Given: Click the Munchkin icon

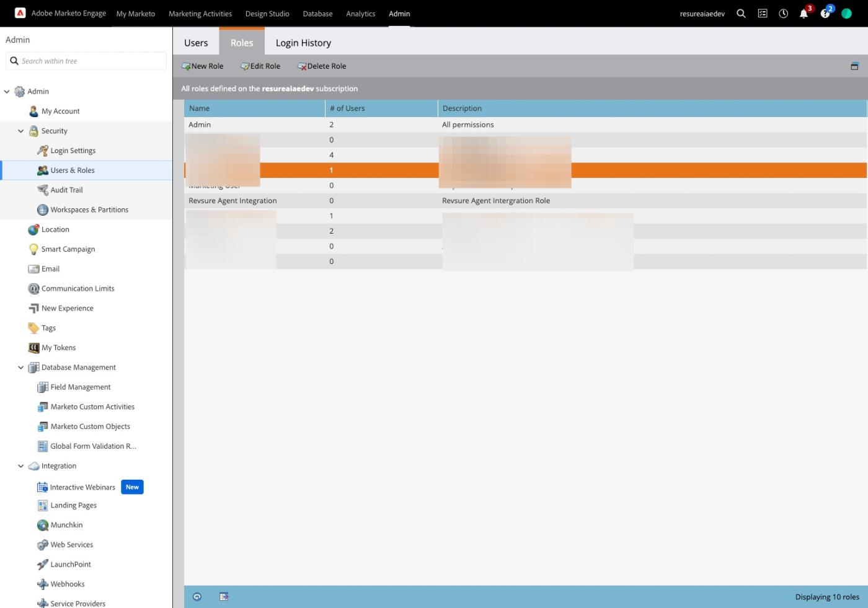Looking at the screenshot, I should (x=43, y=525).
